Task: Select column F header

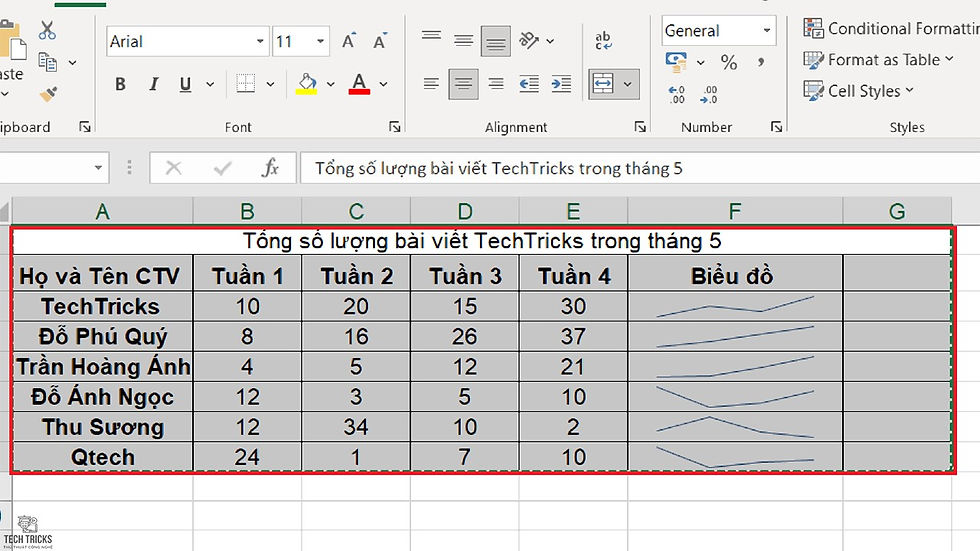Action: (735, 211)
